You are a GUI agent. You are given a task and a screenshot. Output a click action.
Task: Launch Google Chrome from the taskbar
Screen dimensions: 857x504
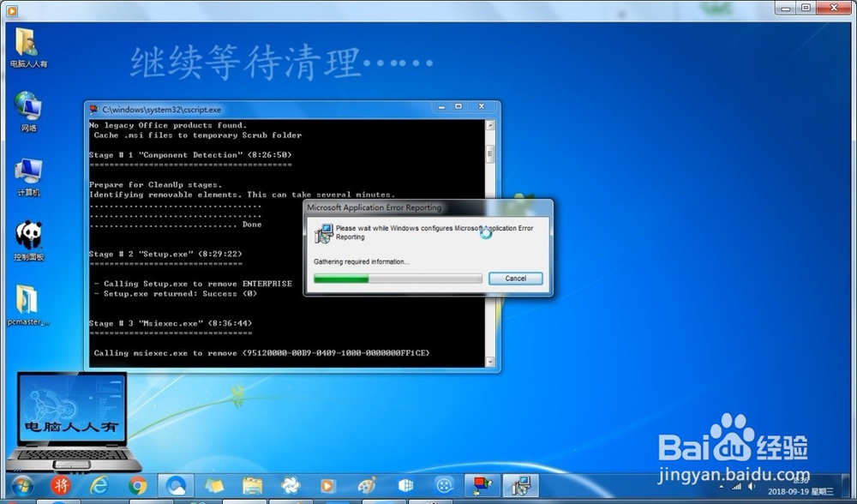click(137, 485)
